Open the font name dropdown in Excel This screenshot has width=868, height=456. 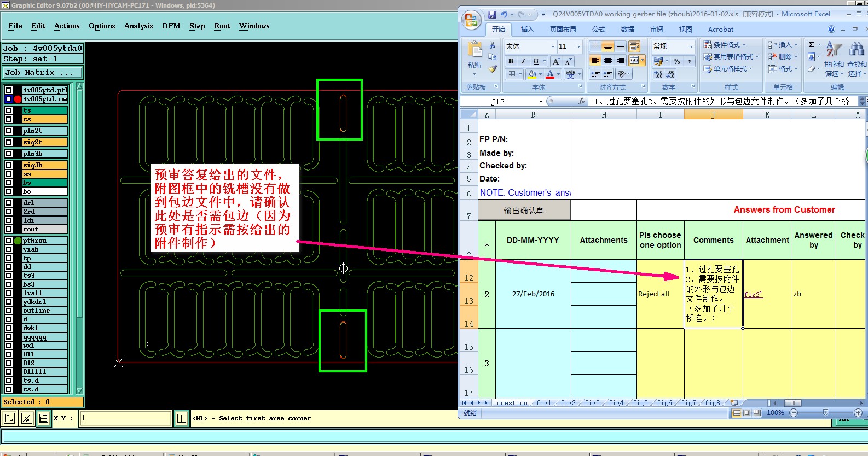(553, 46)
